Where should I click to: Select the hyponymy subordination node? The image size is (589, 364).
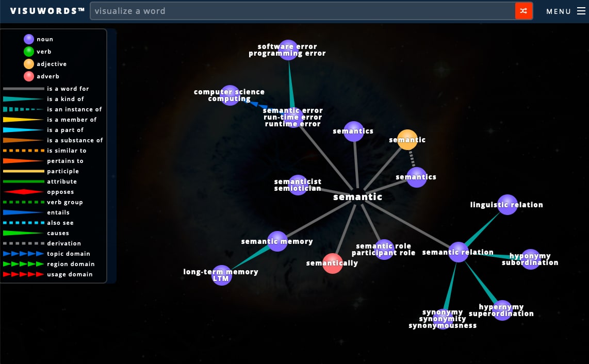coord(530,259)
